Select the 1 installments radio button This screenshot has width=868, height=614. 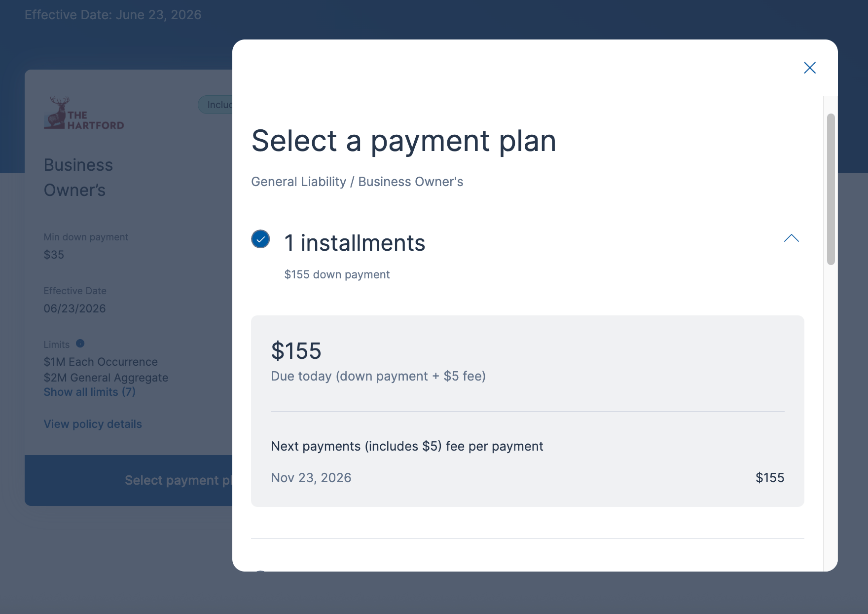tap(260, 239)
